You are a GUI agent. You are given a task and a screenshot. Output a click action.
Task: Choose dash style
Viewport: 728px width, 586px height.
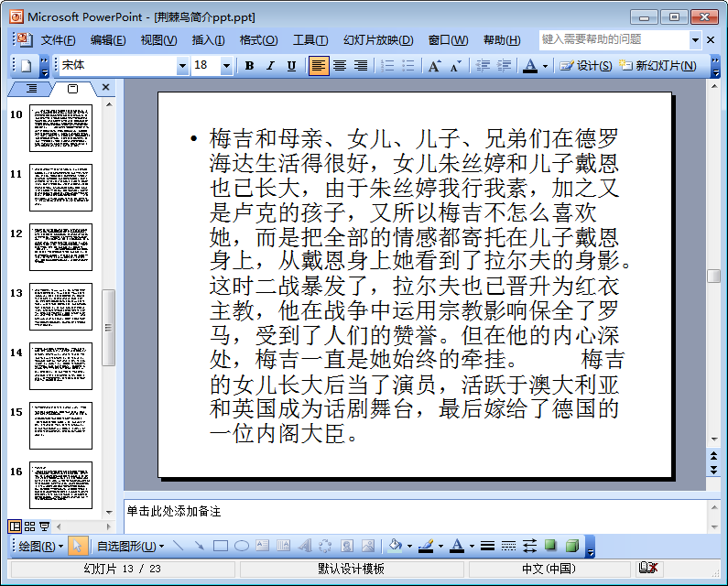click(508, 546)
